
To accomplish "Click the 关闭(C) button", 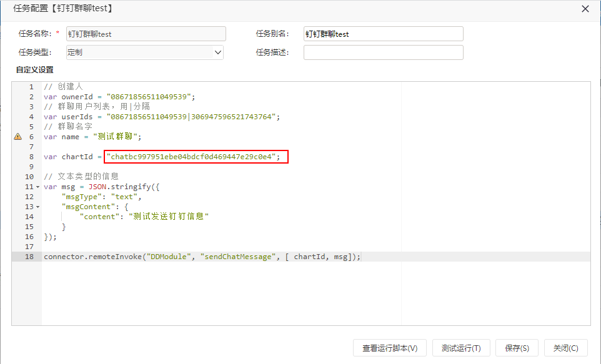I will pyautogui.click(x=565, y=348).
